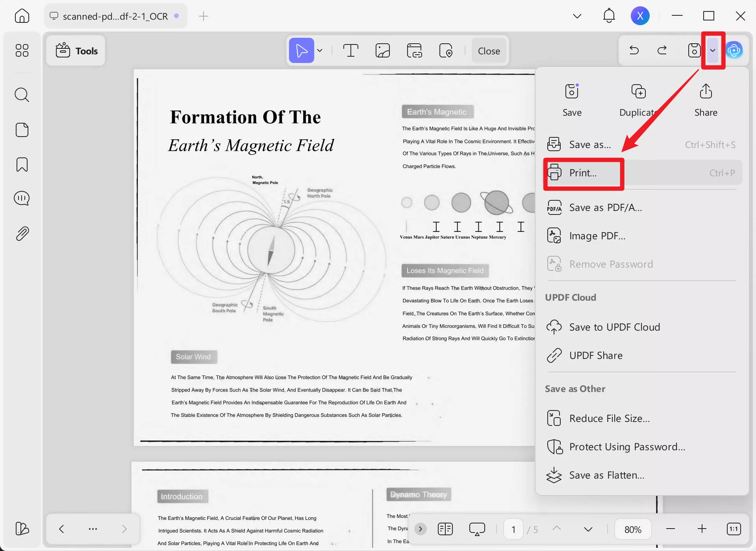Toggle the 1:1 actual size button
The image size is (756, 551).
(x=734, y=529)
